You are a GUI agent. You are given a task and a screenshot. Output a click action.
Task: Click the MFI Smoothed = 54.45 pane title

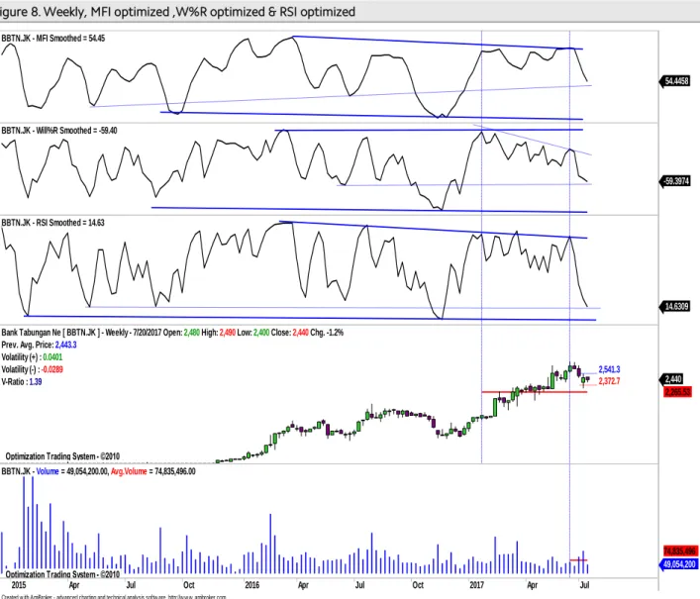pyautogui.click(x=53, y=39)
